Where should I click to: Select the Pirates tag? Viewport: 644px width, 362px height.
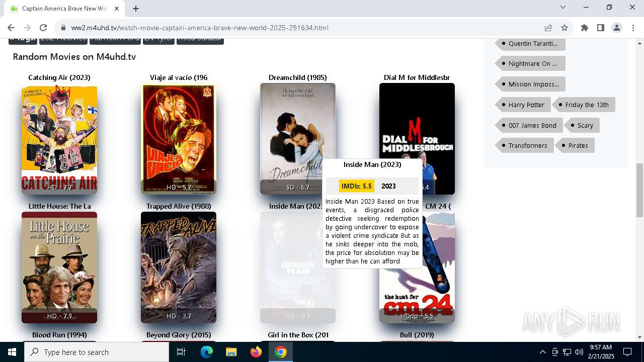(x=575, y=146)
